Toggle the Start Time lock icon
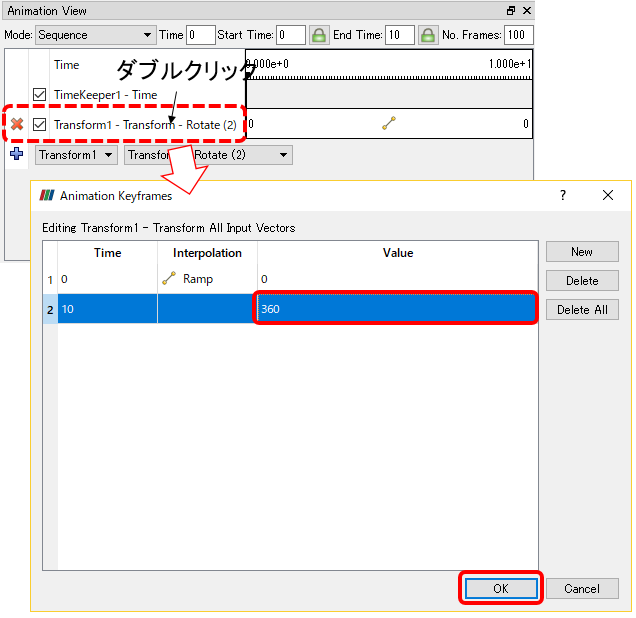 [x=319, y=35]
